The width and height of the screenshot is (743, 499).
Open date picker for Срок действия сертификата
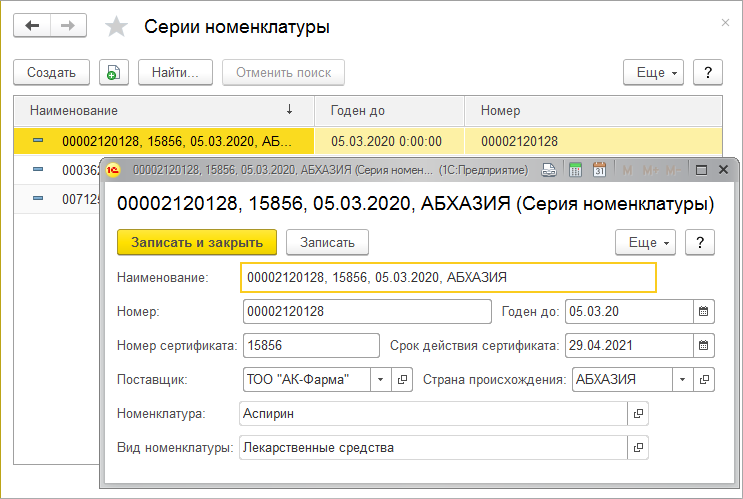click(x=704, y=346)
